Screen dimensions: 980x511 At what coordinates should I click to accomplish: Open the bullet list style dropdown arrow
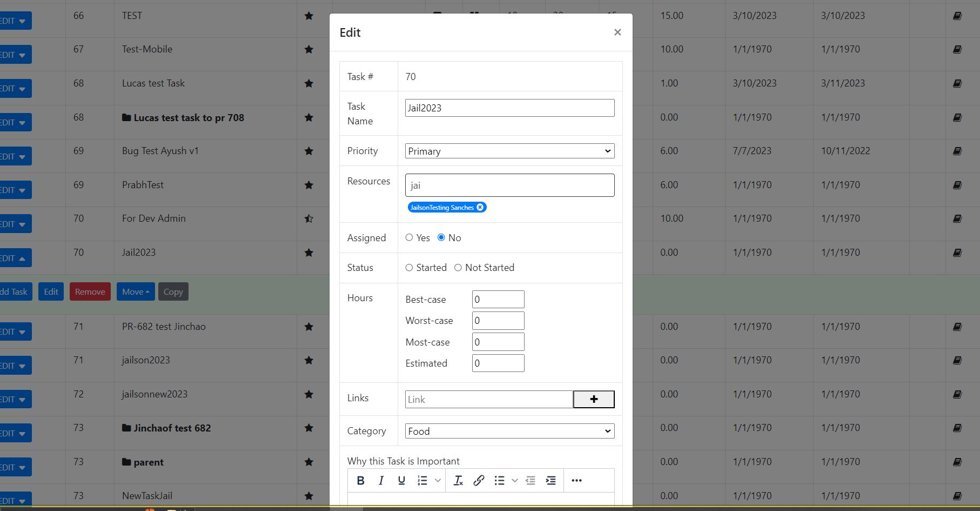point(515,480)
